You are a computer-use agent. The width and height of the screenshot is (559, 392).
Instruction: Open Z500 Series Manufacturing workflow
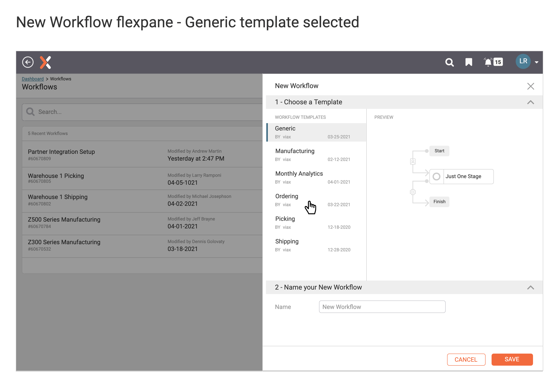142,224
